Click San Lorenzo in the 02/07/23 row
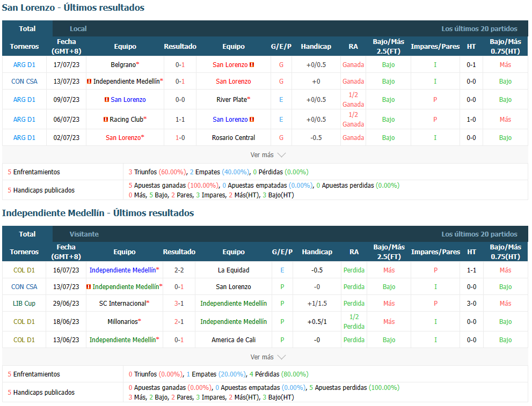532x406 pixels. click(123, 138)
